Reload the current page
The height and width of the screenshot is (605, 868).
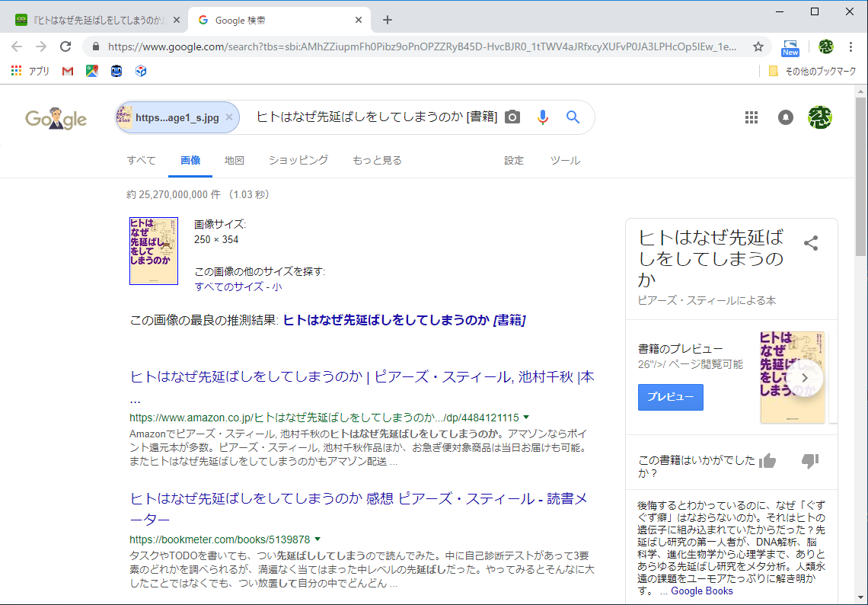(65, 46)
